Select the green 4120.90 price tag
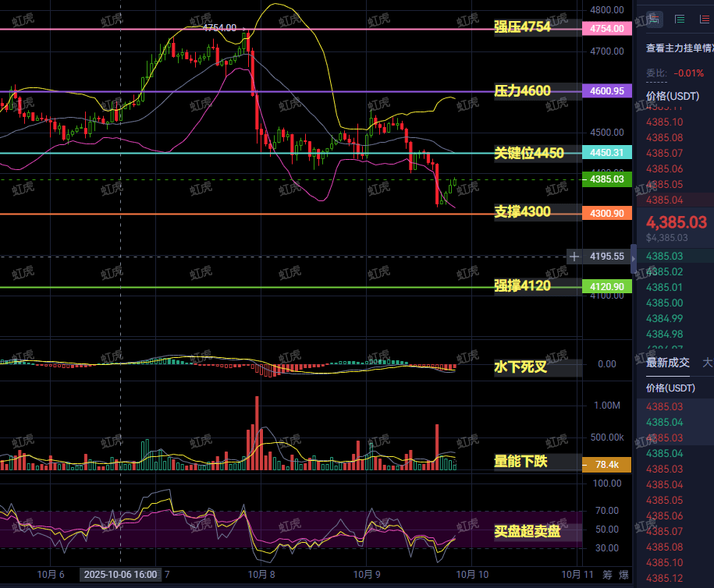714x588 pixels. (x=607, y=287)
